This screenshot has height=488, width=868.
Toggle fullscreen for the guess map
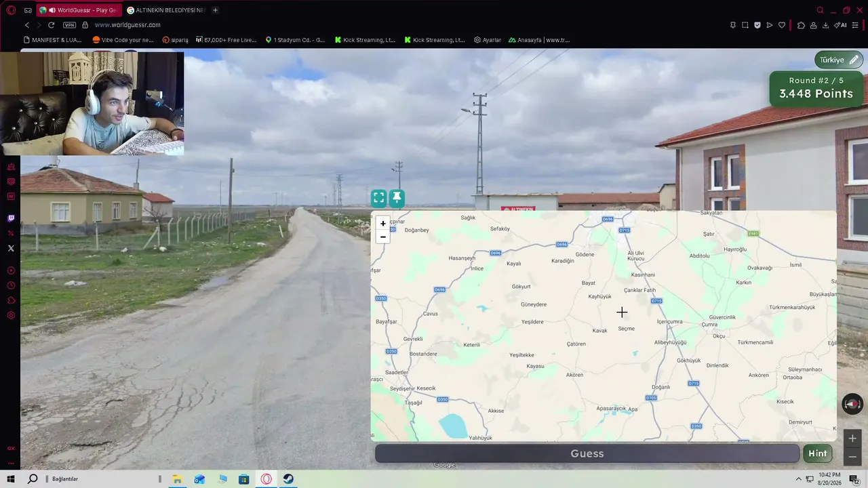pyautogui.click(x=379, y=198)
